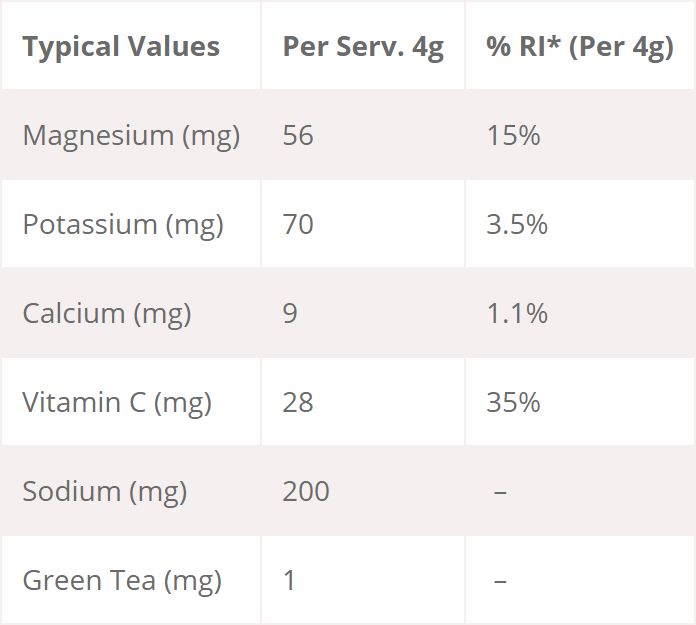This screenshot has width=696, height=625.
Task: Select the "Green Tea (mg)" row label
Action: (122, 581)
